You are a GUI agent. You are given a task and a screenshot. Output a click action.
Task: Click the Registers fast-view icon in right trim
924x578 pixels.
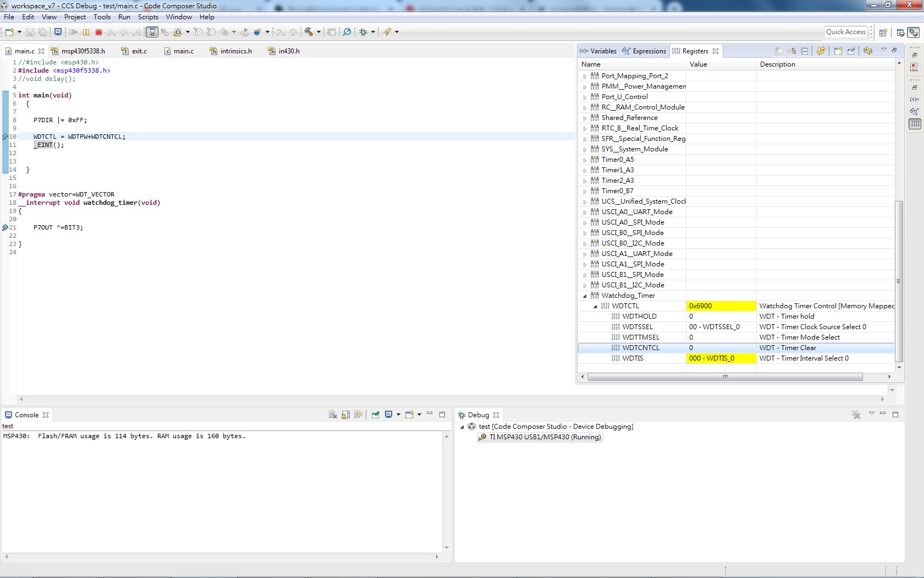(915, 124)
